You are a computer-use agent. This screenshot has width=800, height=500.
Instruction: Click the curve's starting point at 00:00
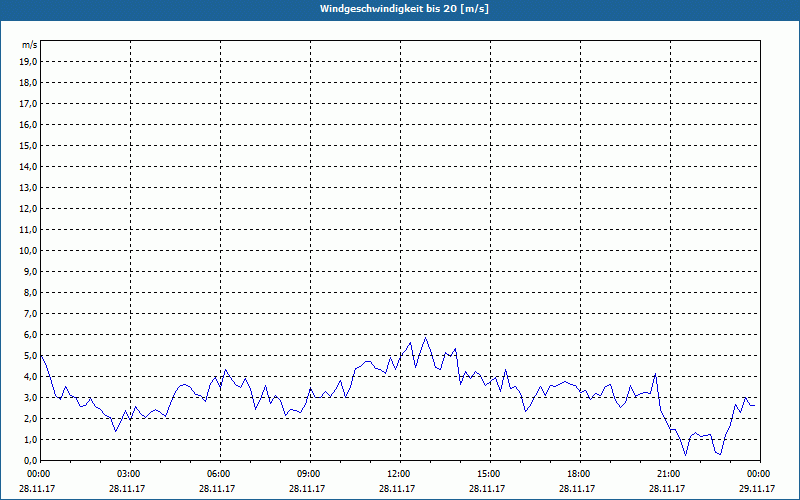pyautogui.click(x=41, y=355)
